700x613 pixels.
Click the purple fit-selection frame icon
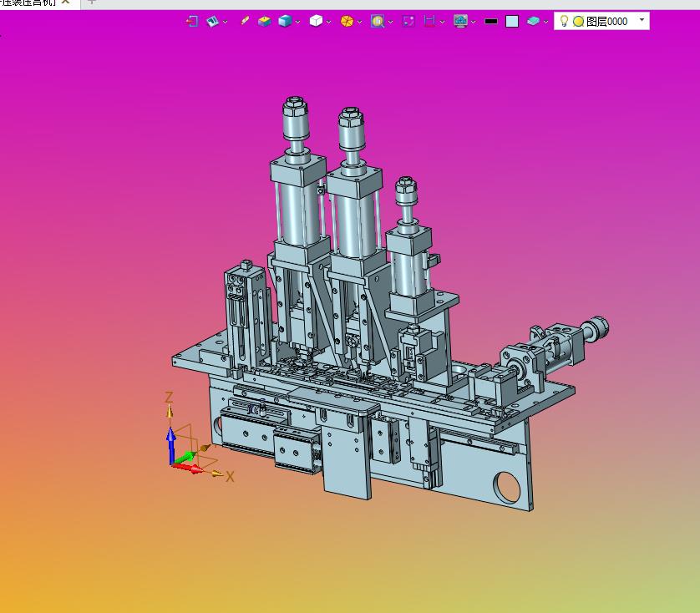(408, 21)
